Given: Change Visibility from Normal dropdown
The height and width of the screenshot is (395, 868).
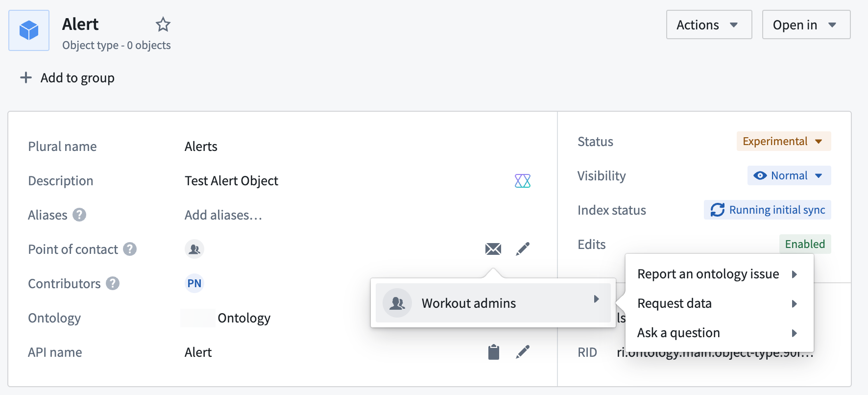Looking at the screenshot, I should pos(789,175).
